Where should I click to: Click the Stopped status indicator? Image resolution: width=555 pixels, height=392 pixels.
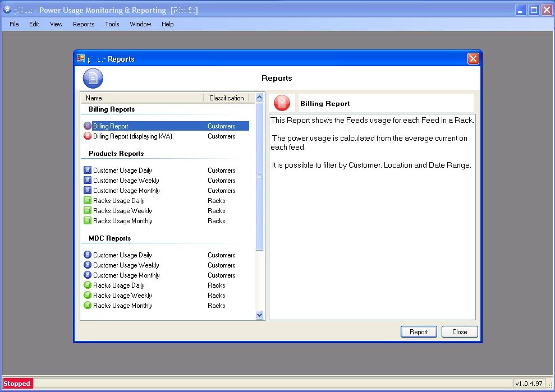pyautogui.click(x=17, y=383)
